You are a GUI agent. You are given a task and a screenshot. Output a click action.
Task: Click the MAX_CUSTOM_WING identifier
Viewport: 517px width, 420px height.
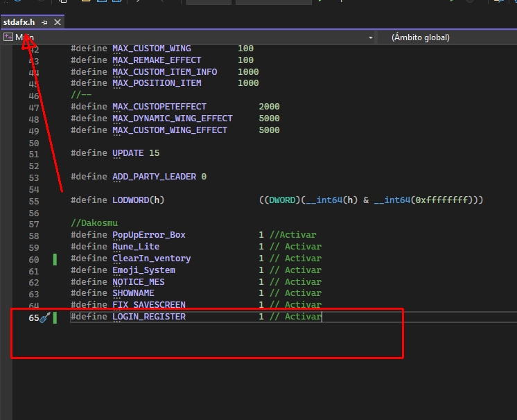point(152,49)
